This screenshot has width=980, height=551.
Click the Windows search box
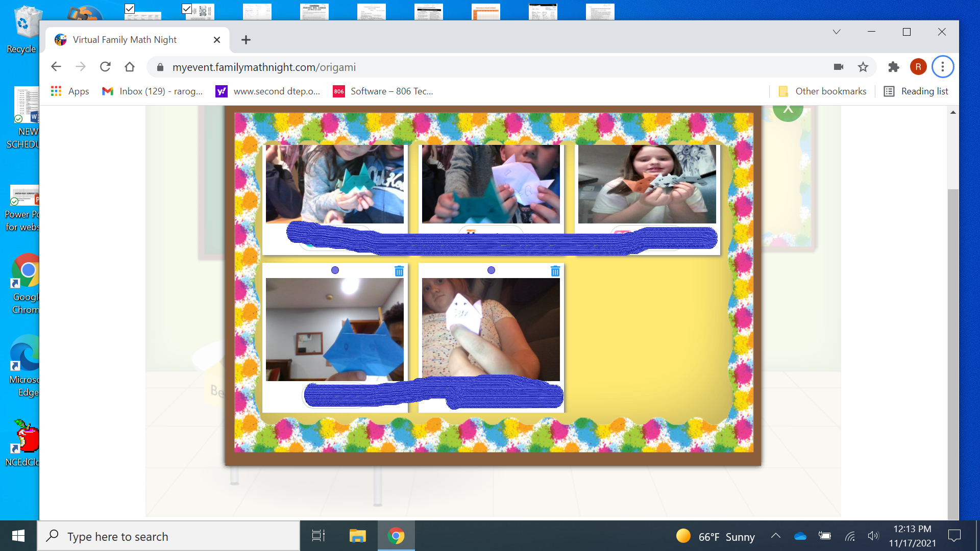[168, 536]
